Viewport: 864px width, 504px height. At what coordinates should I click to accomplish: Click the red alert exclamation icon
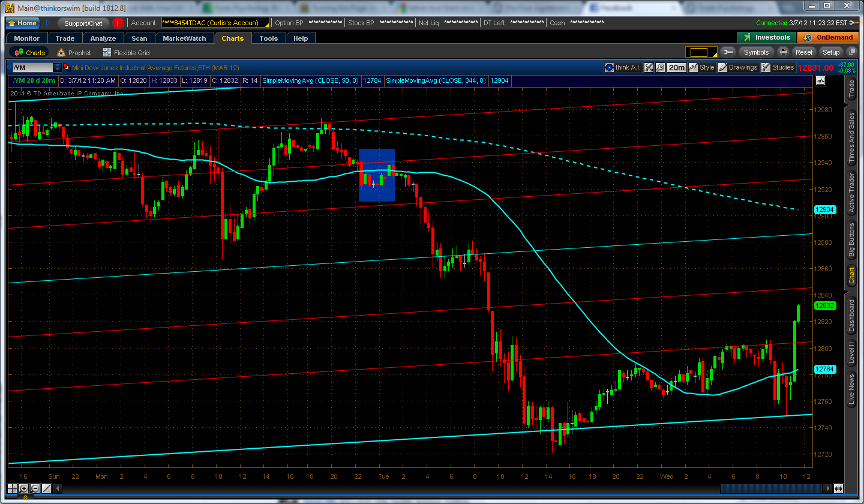click(118, 23)
